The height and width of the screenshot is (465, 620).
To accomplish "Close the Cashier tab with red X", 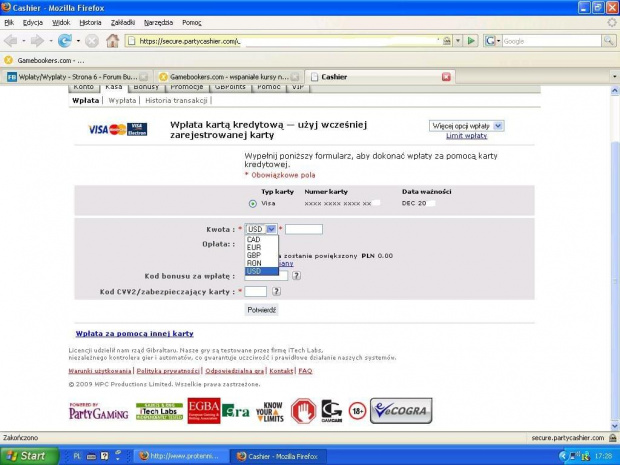I will pos(446,77).
